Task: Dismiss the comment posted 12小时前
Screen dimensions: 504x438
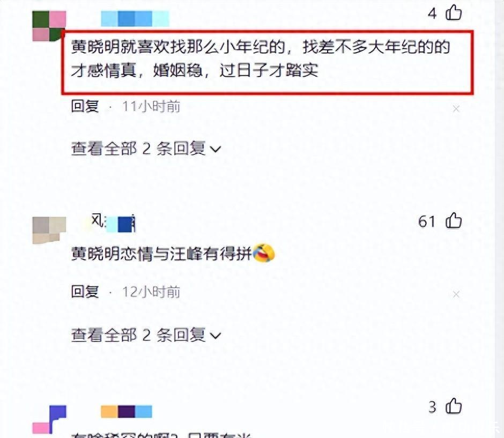Action: [x=456, y=294]
